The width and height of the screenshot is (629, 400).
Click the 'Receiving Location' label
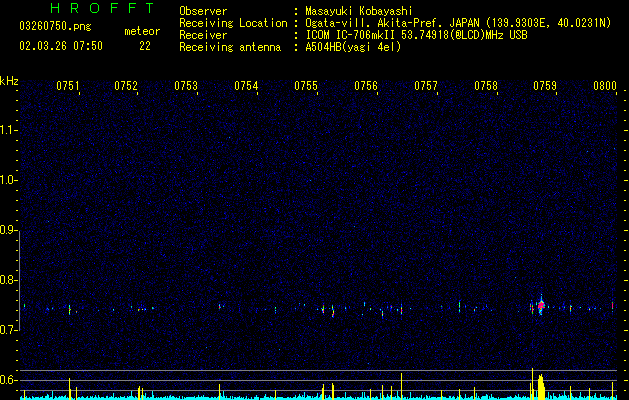(233, 23)
